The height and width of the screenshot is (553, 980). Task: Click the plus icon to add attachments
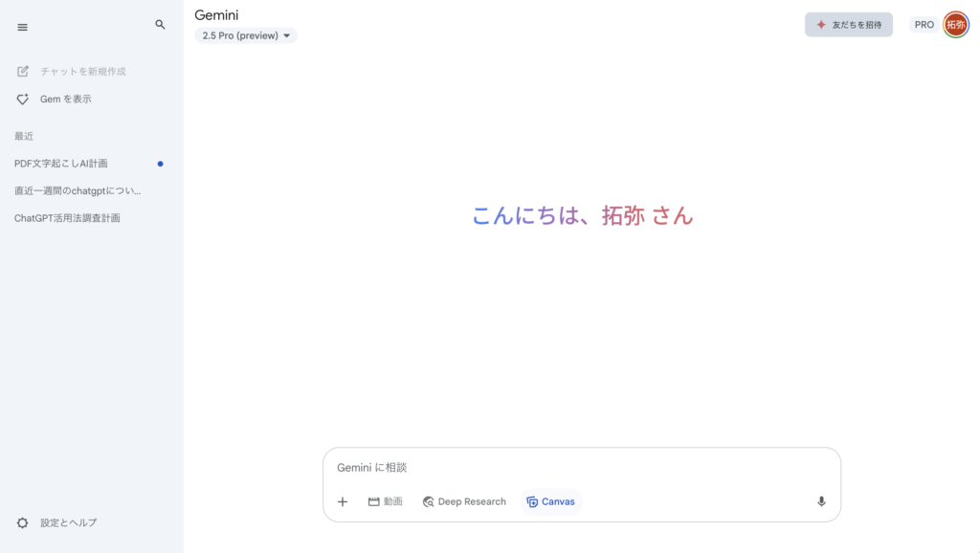(x=343, y=501)
